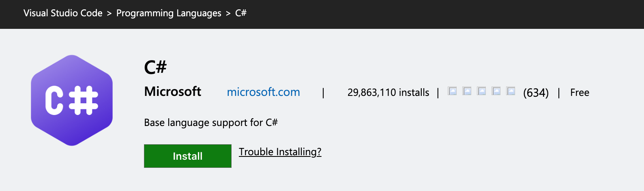
Task: Select the C# extension title heading
Action: [155, 67]
